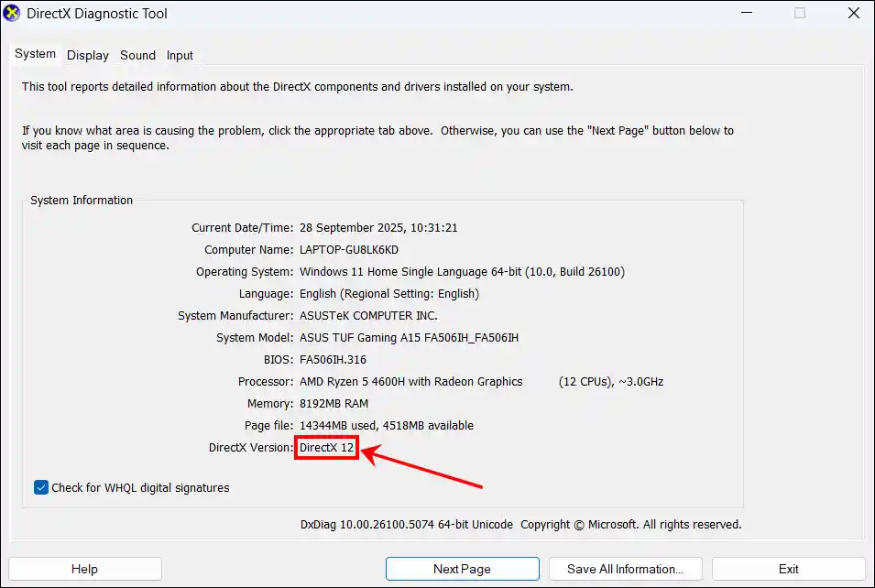Go to Next Page
875x588 pixels.
coord(462,569)
